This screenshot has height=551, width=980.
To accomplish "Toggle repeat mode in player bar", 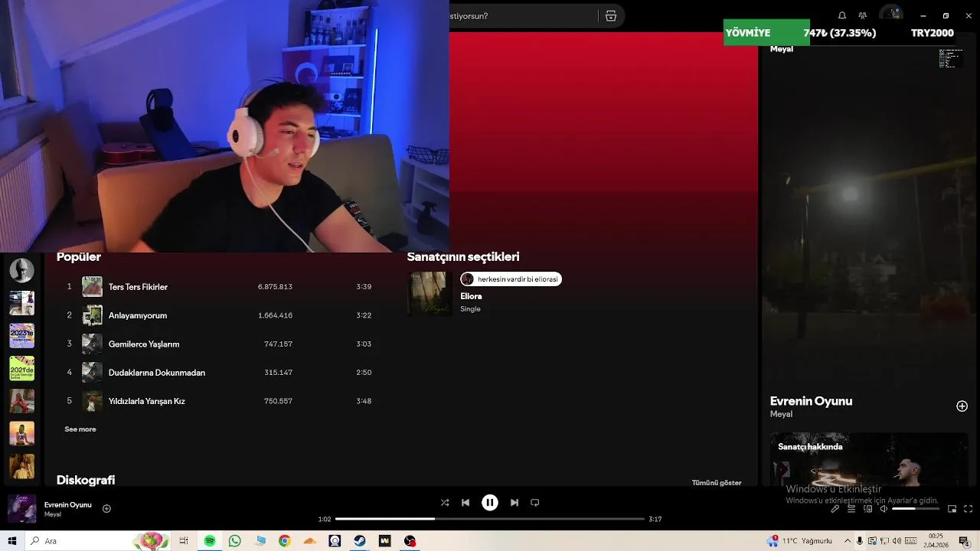I will tap(535, 503).
